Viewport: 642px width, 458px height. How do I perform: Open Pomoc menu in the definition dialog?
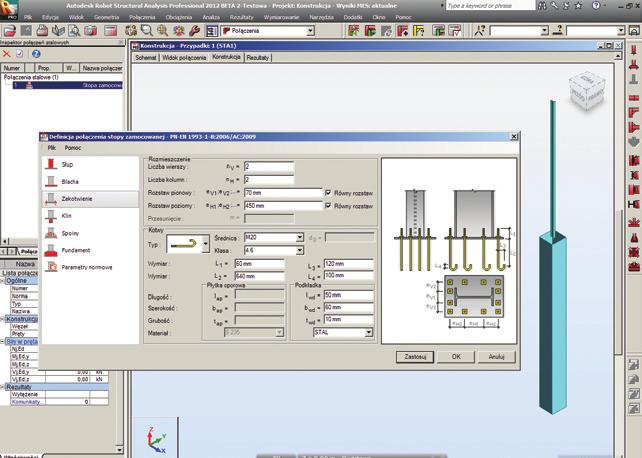(x=73, y=148)
